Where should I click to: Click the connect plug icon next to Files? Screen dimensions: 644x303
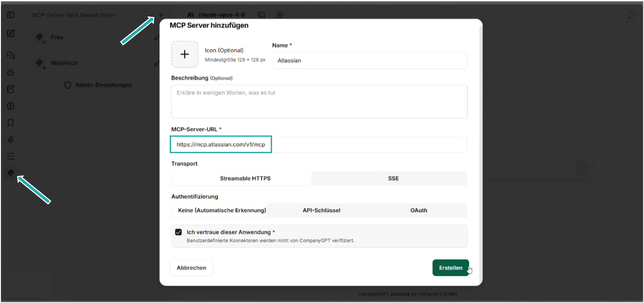pos(157,38)
